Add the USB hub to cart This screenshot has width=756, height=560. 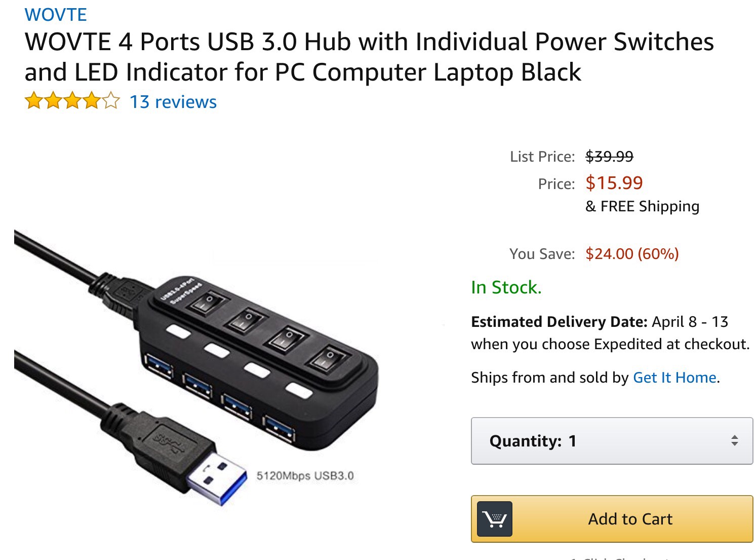click(612, 519)
